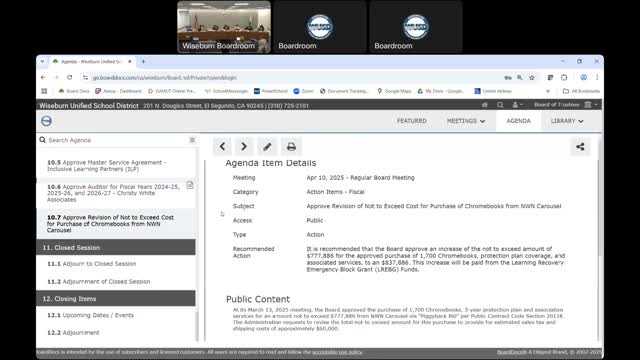Select 11.1 Adjourn to Closed Session
Screen dimensions: 640x360
(x=116, y=264)
